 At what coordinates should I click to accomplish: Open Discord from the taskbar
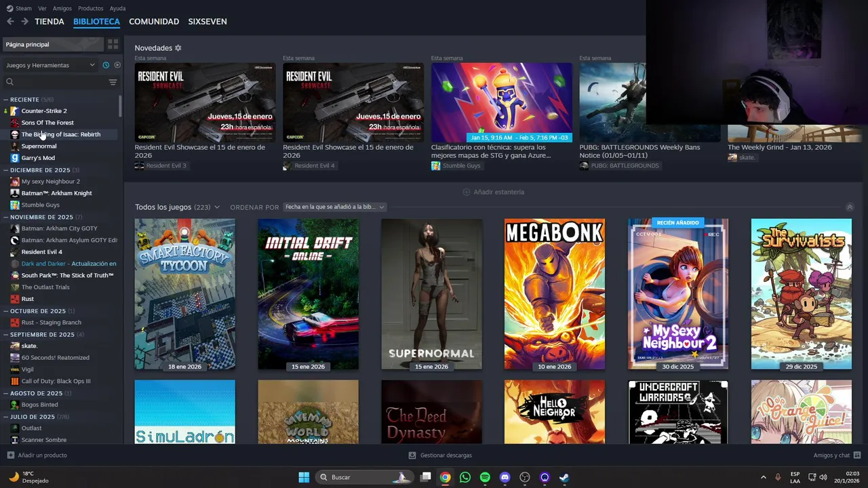tap(505, 477)
